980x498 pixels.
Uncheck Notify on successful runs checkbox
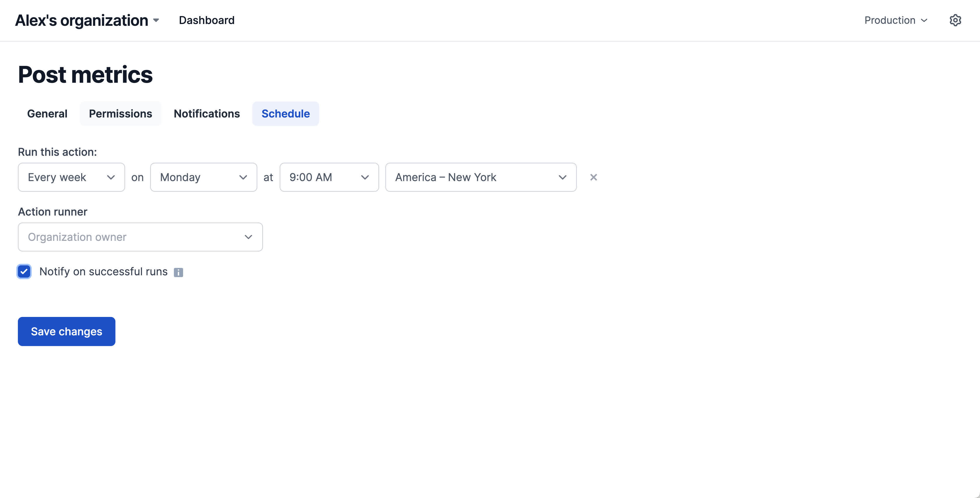tap(24, 272)
